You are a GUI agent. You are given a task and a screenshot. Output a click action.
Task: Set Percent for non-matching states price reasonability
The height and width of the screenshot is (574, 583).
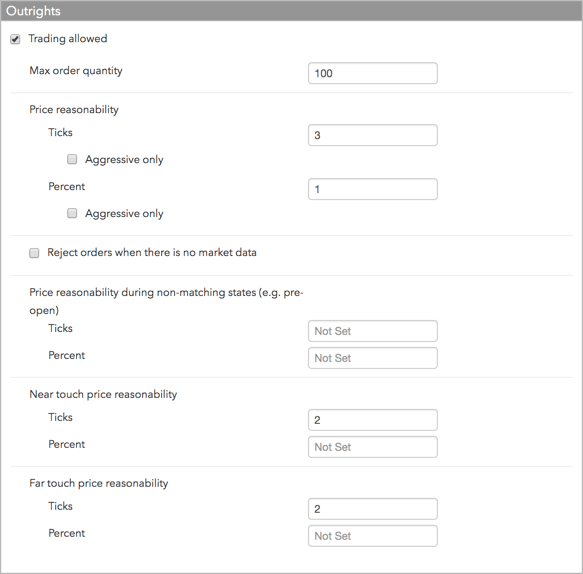click(x=373, y=358)
